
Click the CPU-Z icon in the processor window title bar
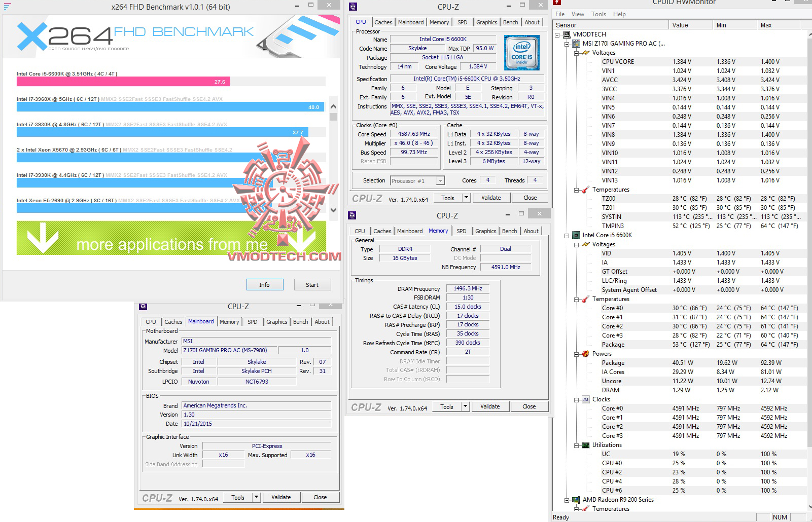coord(353,7)
